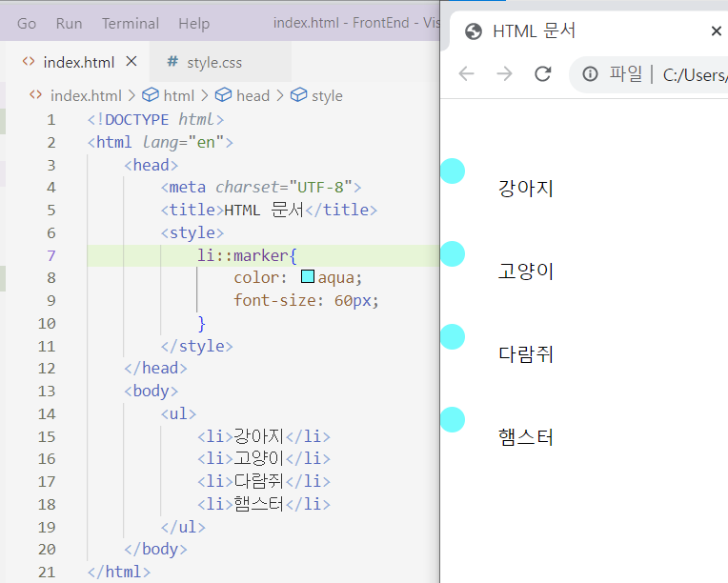Select style element in the breadcrumb

point(327,95)
